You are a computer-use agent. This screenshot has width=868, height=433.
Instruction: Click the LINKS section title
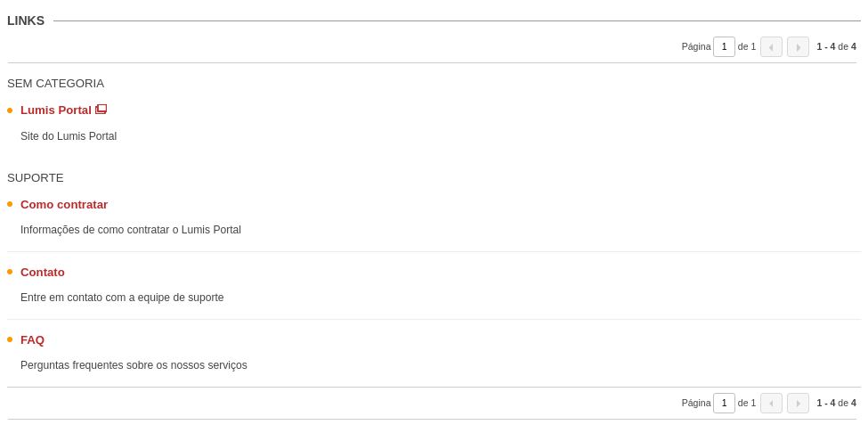coord(26,21)
